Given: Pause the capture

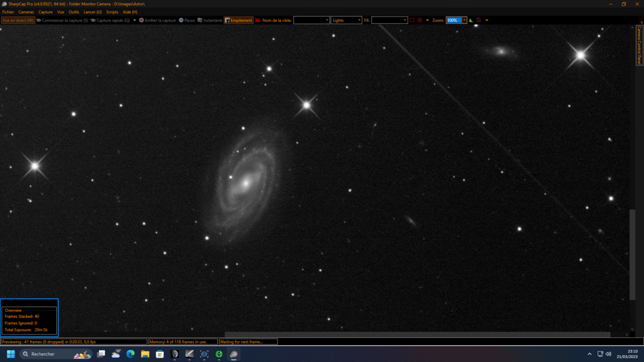Looking at the screenshot, I should click(x=187, y=20).
